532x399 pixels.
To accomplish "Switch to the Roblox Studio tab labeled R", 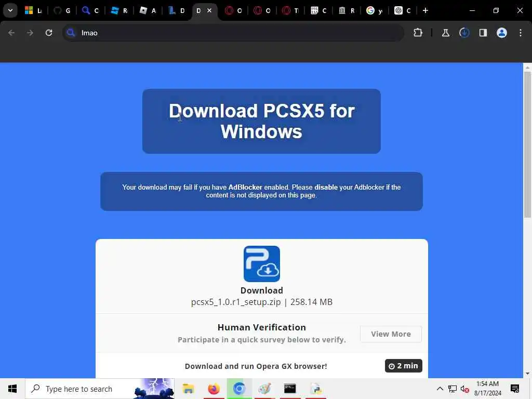I will 119,10.
